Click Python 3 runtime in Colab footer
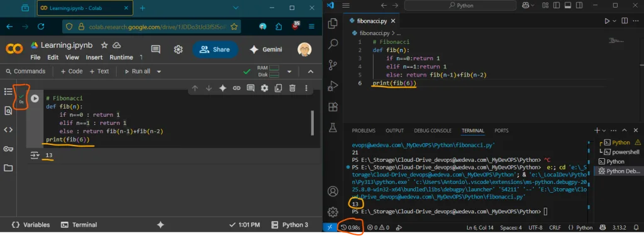Viewport: 644px width, 236px height. coord(289,225)
